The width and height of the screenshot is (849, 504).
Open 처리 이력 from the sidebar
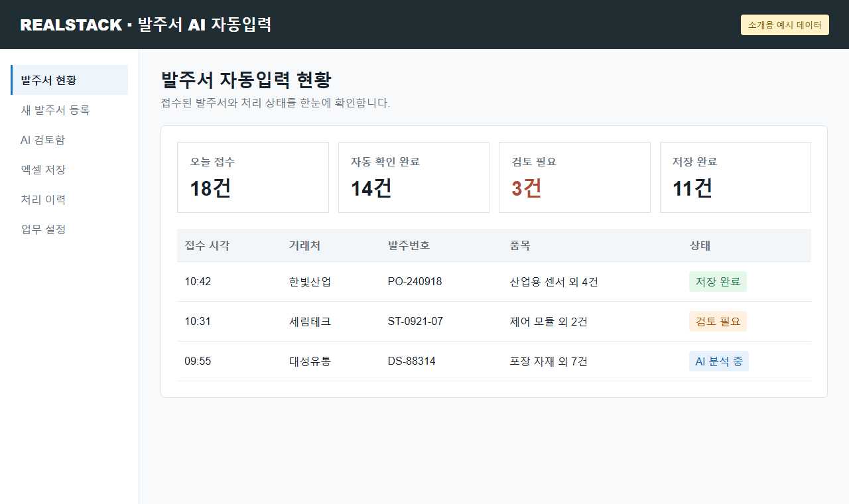coord(70,200)
